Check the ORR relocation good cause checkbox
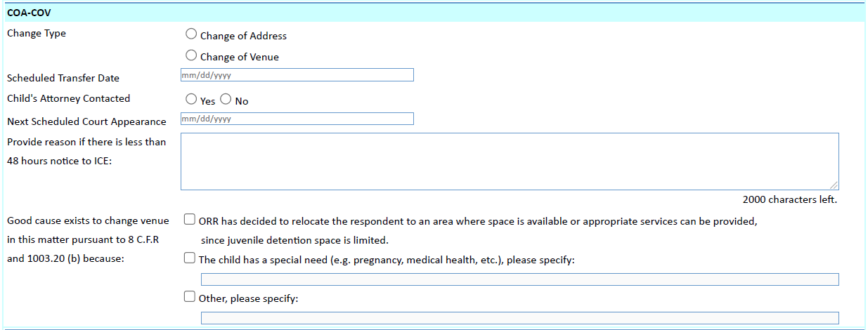The image size is (868, 330). 189,220
